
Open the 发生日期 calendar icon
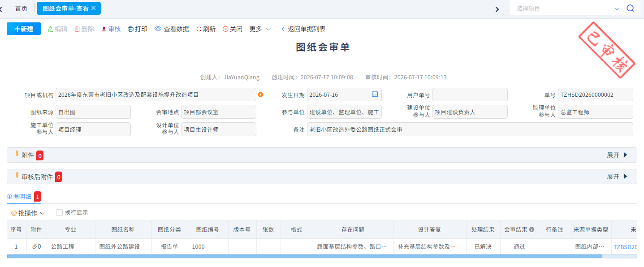coord(375,94)
